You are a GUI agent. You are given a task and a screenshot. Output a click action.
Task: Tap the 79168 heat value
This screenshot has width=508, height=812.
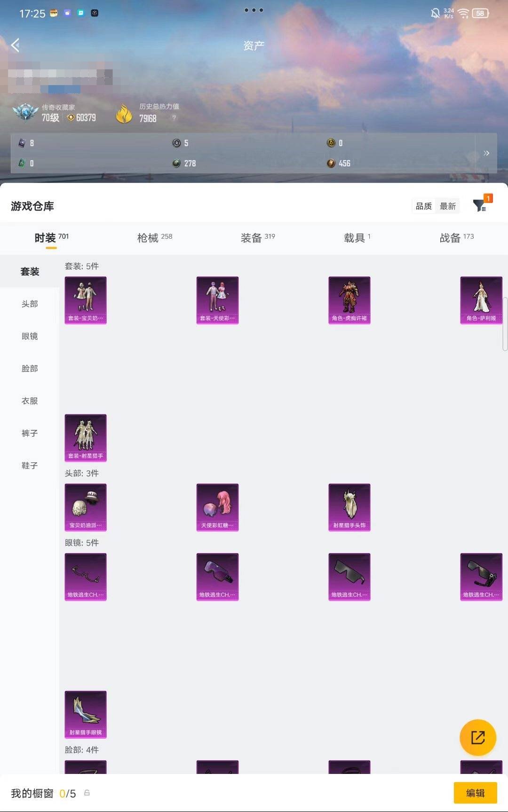click(x=148, y=118)
